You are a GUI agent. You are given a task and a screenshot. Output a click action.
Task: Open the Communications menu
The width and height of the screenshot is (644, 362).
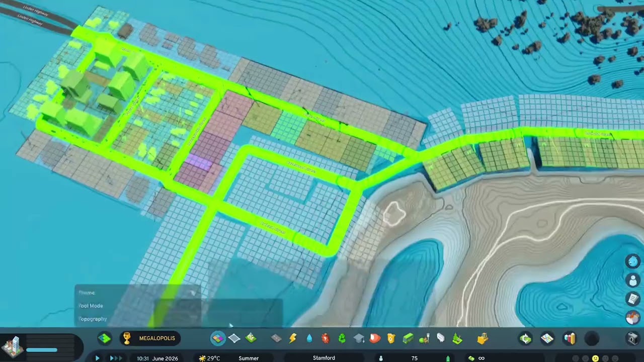(x=441, y=338)
